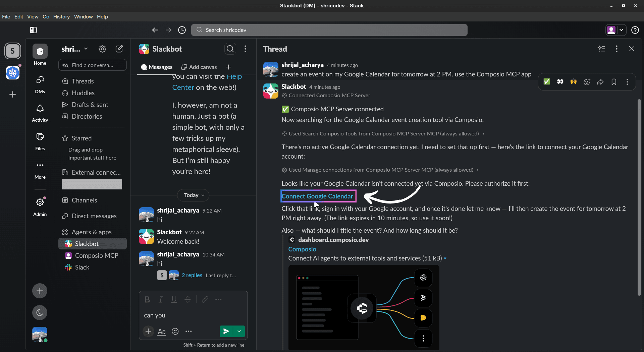
Task: Insert a link in composer
Action: [x=205, y=299]
